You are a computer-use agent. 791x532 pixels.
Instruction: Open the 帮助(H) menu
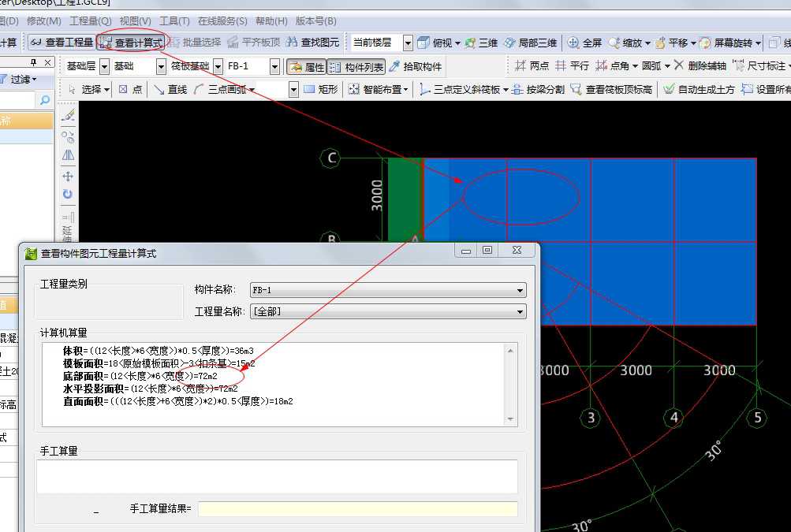271,20
